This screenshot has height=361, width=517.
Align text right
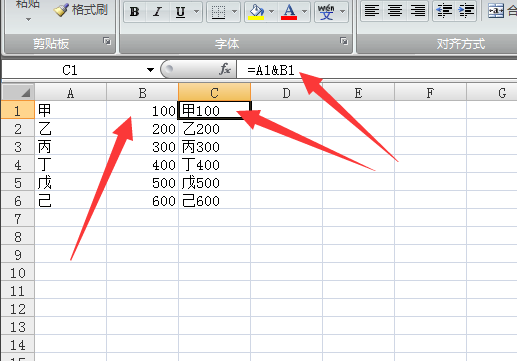(418, 11)
